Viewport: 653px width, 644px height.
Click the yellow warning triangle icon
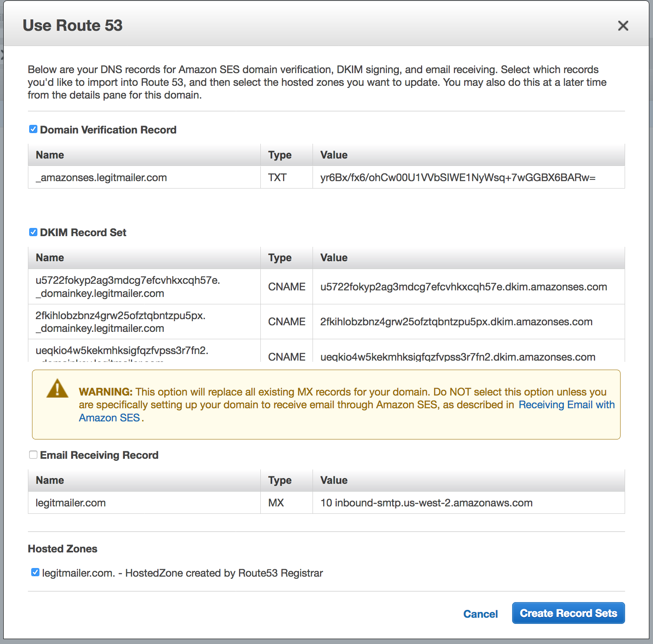(57, 389)
